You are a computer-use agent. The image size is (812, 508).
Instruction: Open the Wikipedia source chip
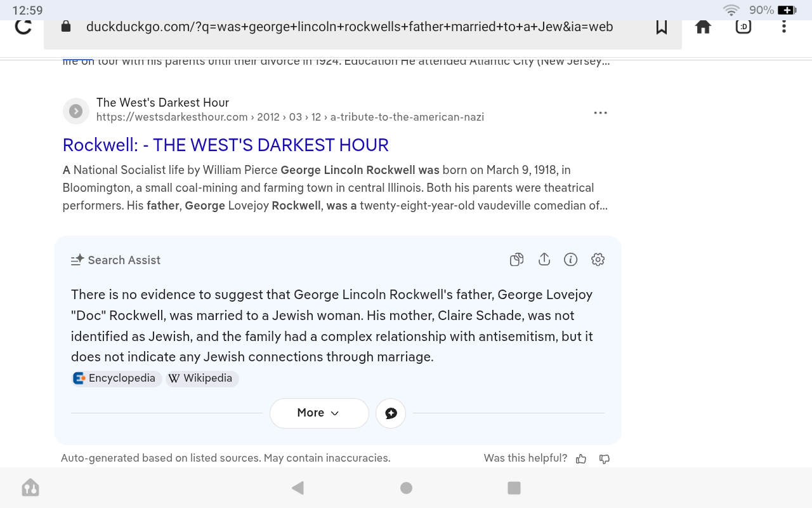(201, 378)
